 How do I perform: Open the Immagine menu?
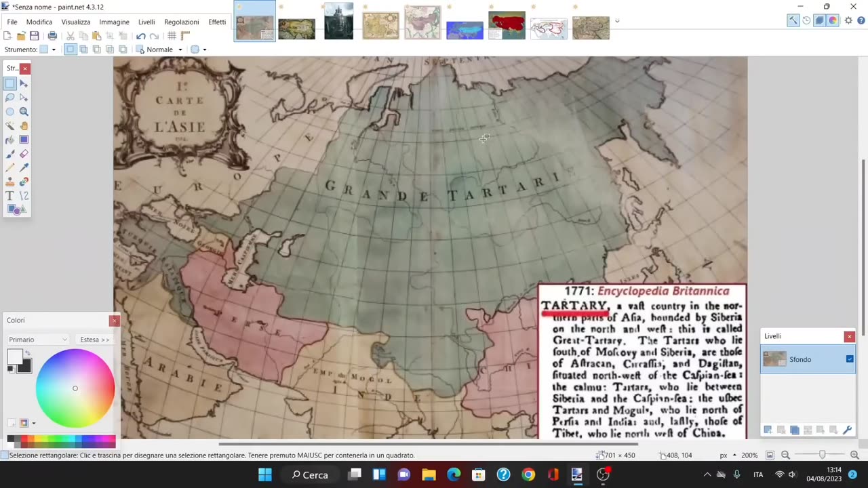click(114, 22)
